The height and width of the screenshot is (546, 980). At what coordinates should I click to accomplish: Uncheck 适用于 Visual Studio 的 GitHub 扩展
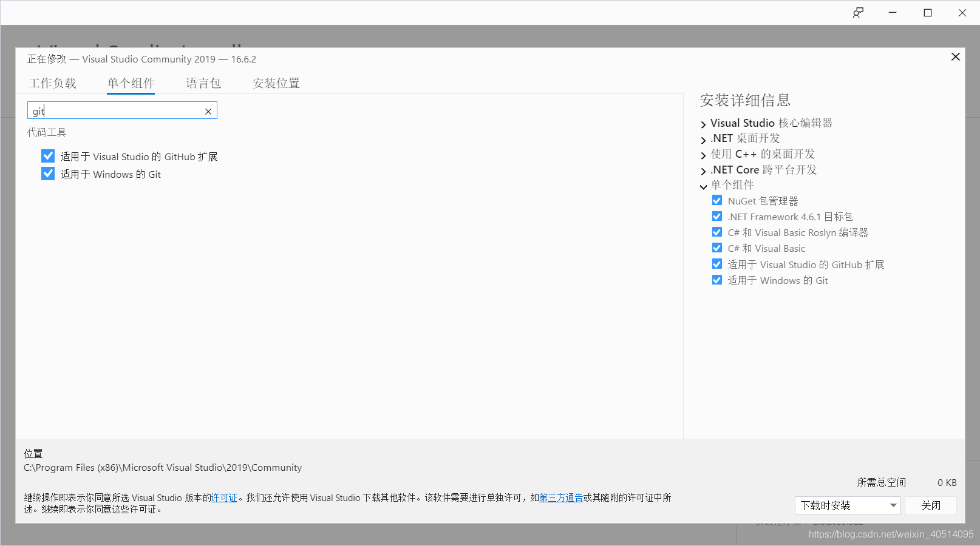48,155
